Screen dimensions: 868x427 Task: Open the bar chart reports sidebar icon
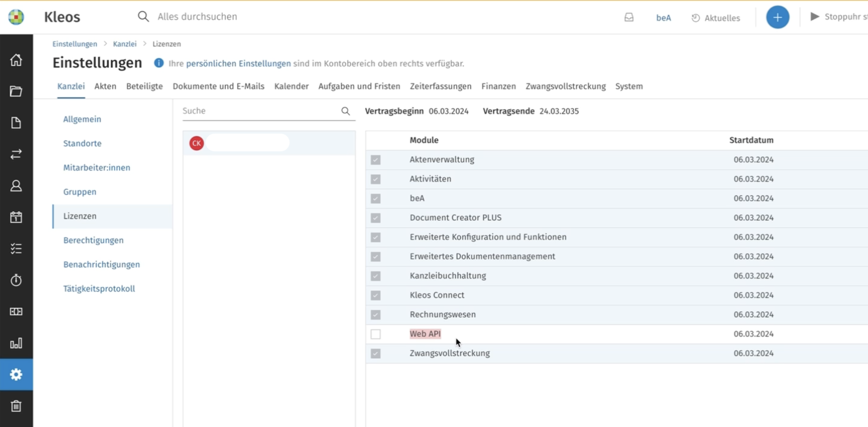coord(16,343)
